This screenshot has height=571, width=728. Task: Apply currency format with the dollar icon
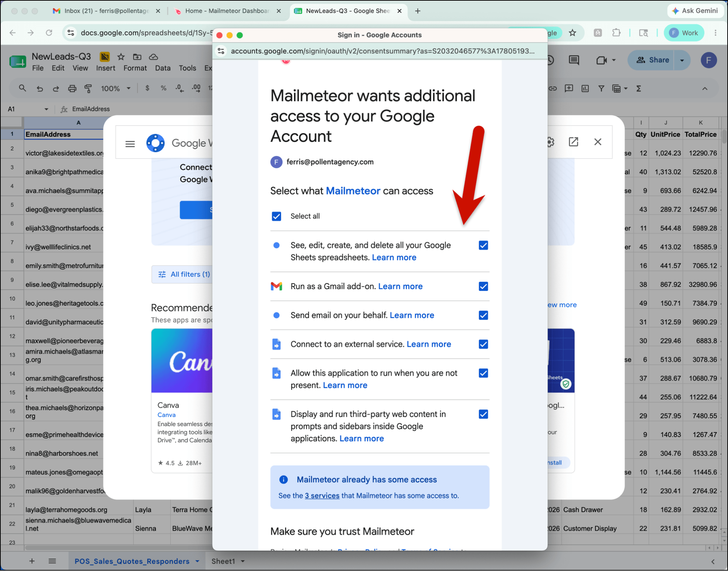[147, 88]
